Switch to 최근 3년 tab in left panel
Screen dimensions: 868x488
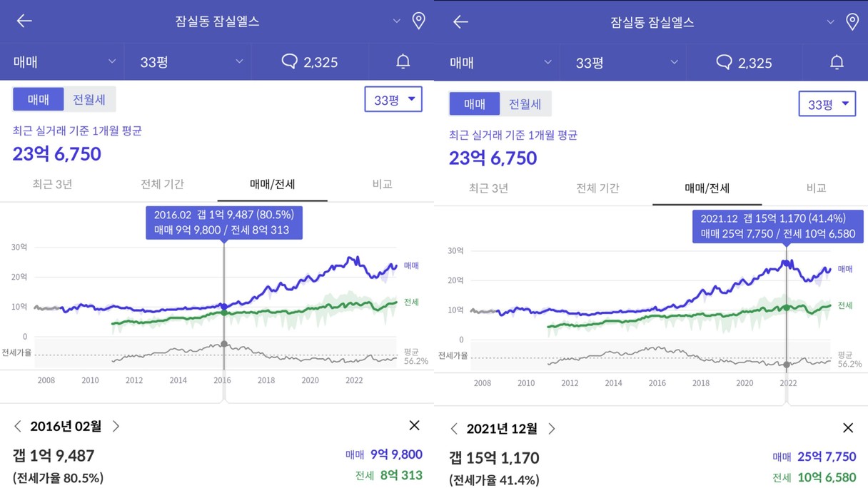(52, 184)
